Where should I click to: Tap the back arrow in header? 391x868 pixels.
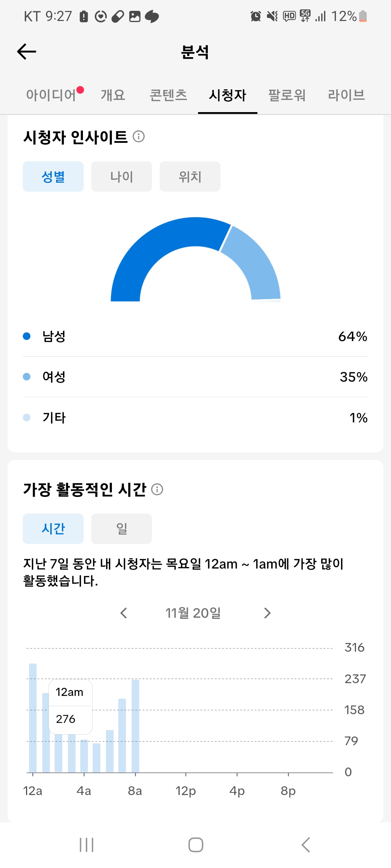click(x=27, y=52)
